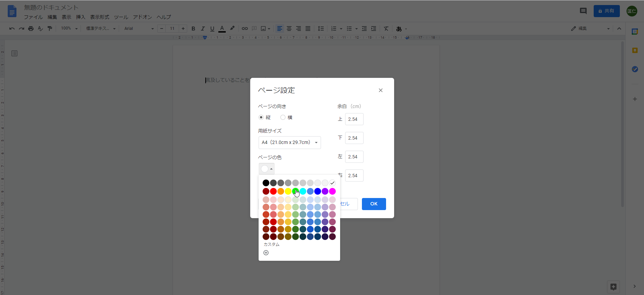Increase font size with plus button
Viewport: 644px width, 295px height.
point(183,29)
